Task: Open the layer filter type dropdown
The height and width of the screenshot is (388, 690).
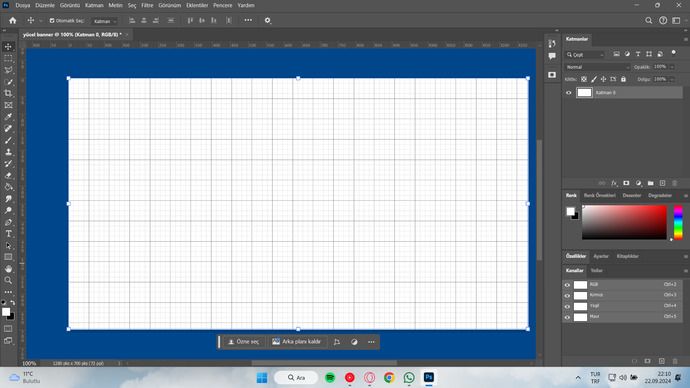Action: (585, 55)
